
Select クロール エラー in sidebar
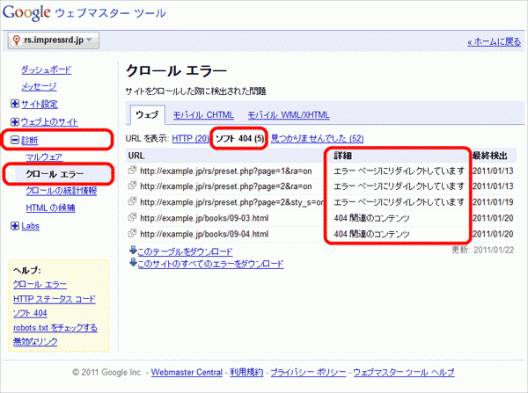pyautogui.click(x=55, y=174)
